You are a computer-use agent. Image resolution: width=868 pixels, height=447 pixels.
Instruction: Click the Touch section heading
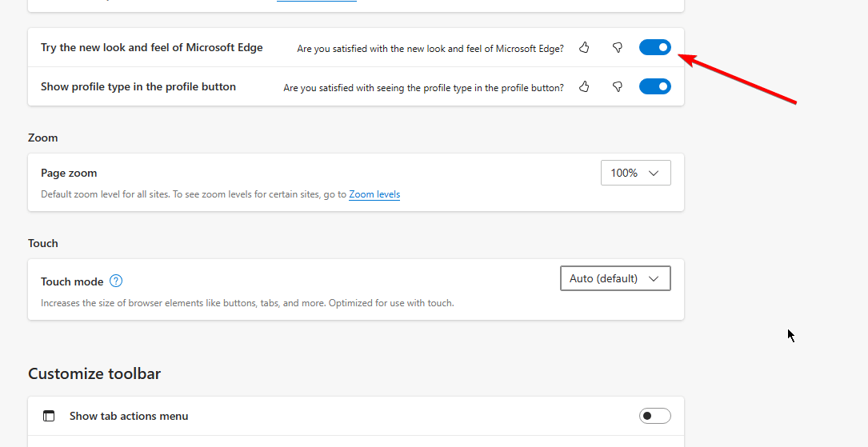(x=43, y=243)
